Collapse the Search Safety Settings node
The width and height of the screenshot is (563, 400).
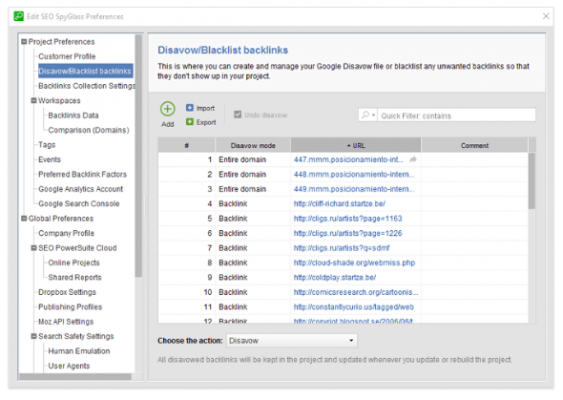tap(34, 336)
